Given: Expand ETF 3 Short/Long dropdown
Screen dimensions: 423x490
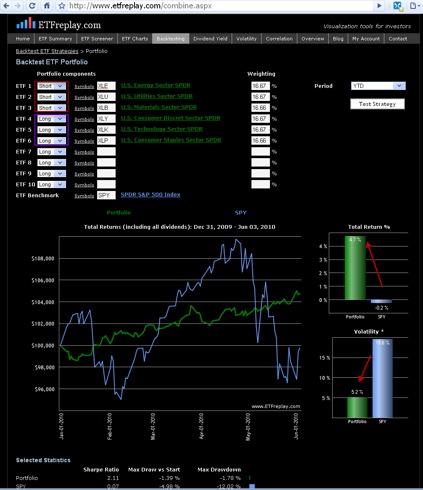Looking at the screenshot, I should point(51,108).
